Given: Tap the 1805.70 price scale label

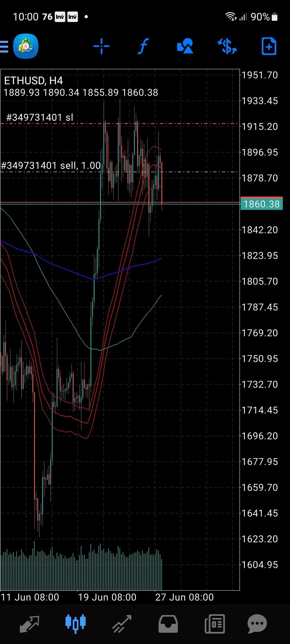Looking at the screenshot, I should 260,281.
